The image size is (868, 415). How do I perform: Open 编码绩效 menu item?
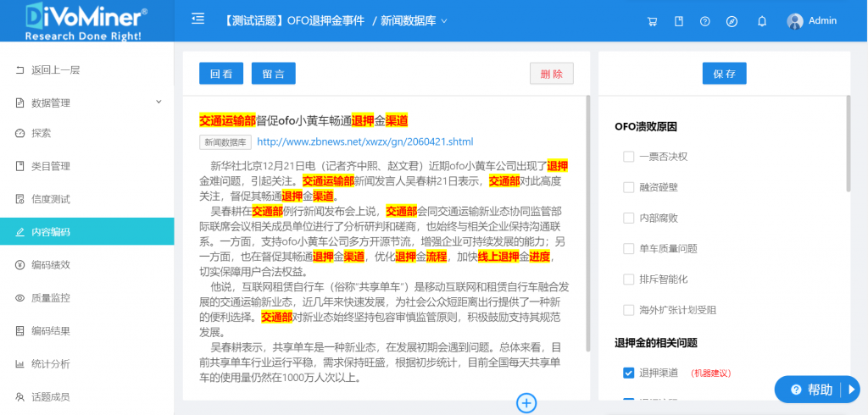87,264
